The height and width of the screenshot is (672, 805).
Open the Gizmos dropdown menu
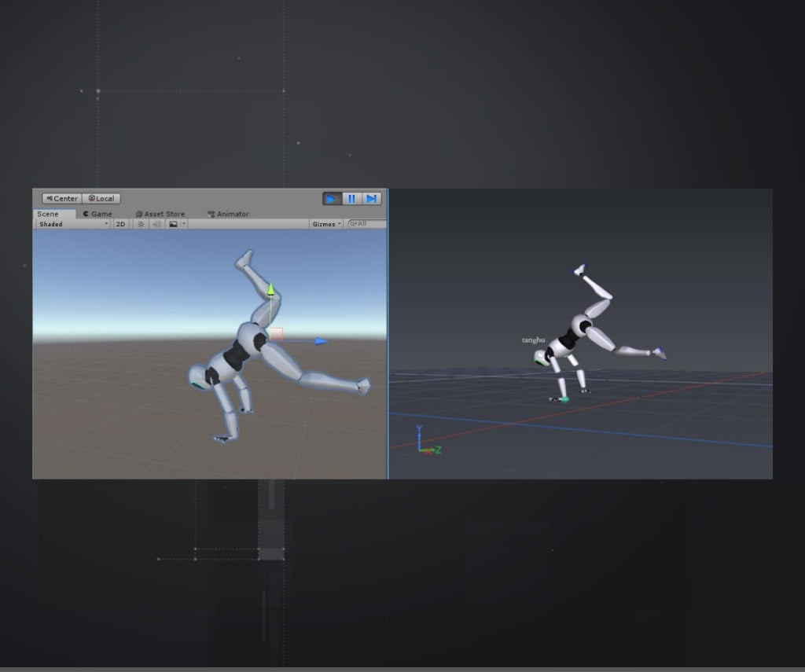325,223
